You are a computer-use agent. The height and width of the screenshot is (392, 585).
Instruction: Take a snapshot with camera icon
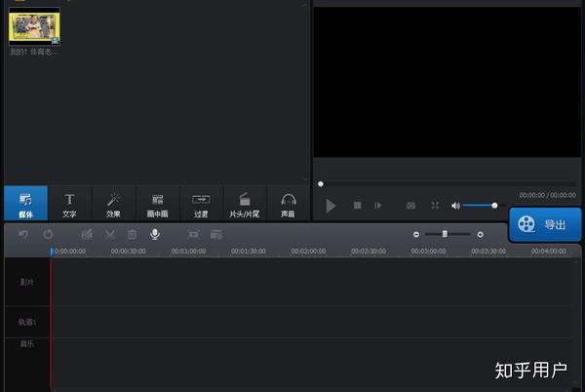(x=410, y=206)
